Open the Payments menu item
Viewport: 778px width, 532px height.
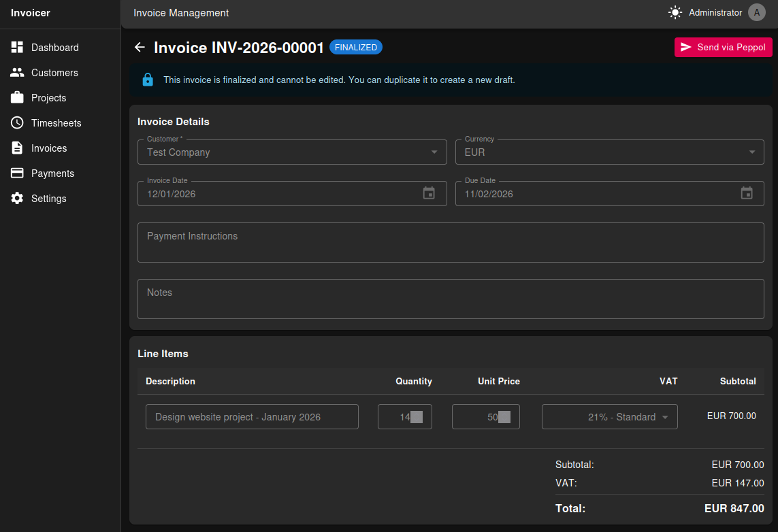60,173
